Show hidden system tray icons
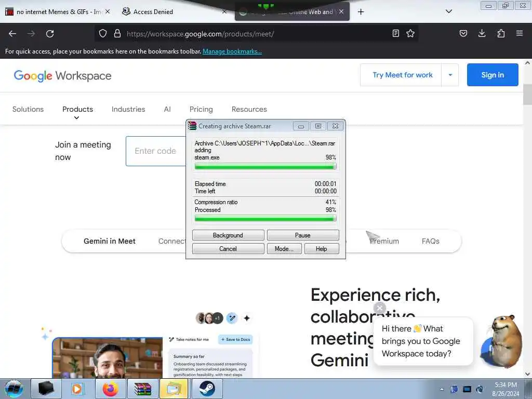The image size is (532, 399). 442,389
